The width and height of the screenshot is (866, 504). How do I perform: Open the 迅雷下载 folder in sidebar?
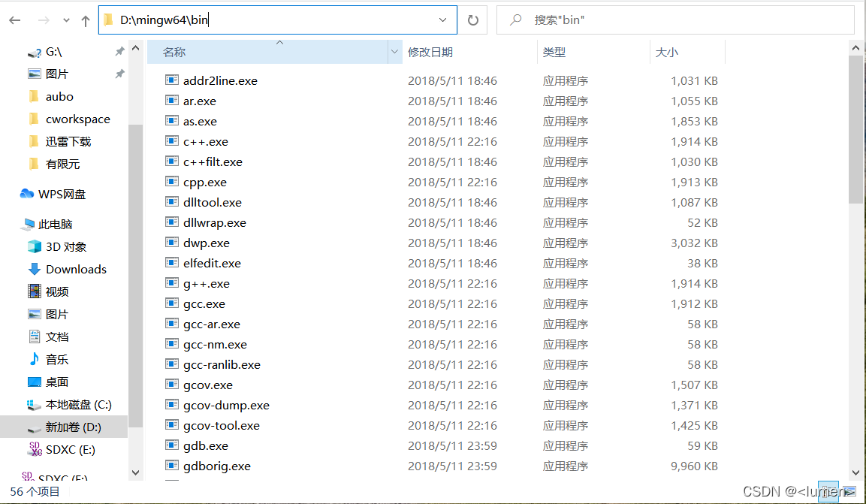tap(68, 142)
